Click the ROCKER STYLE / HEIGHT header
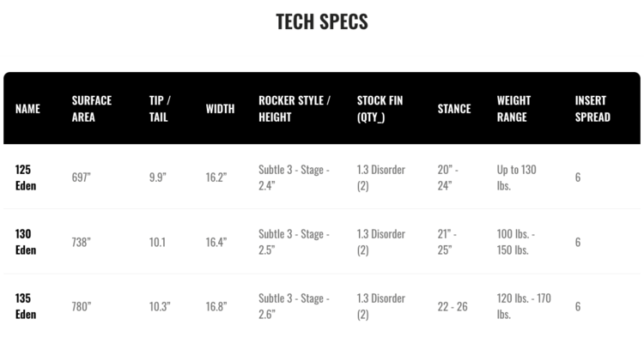The width and height of the screenshot is (644, 349). click(x=295, y=109)
